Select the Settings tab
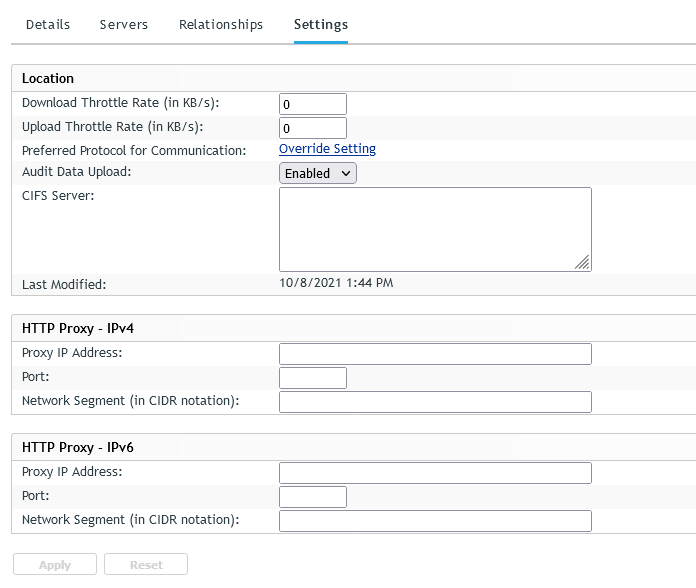 click(321, 24)
